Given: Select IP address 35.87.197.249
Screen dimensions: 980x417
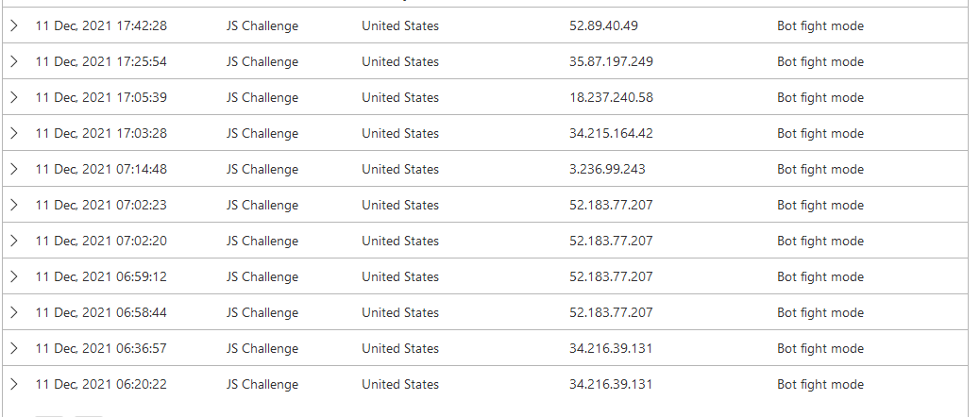Looking at the screenshot, I should coord(611,62).
